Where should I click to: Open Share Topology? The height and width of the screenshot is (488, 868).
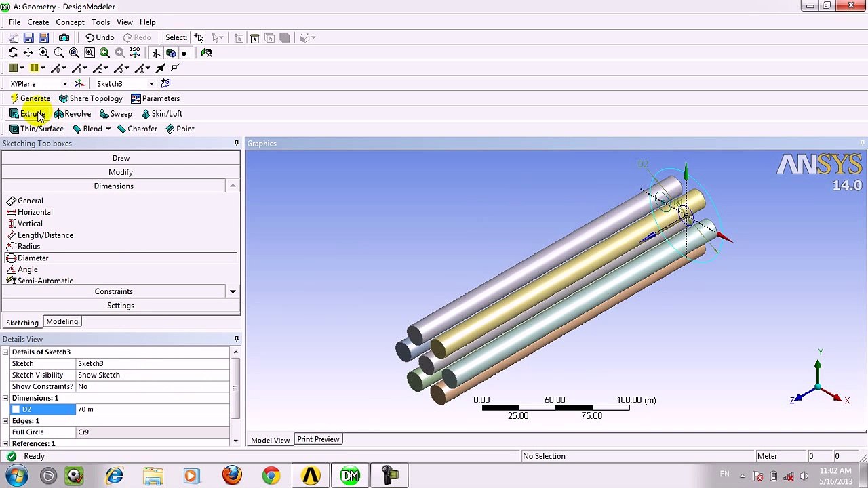click(90, 98)
